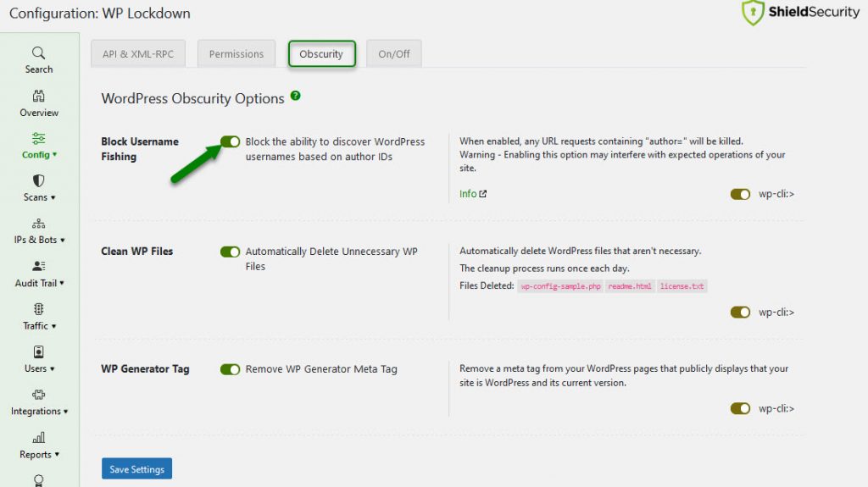Viewport: 868px width, 487px height.
Task: Go to Overview binoculars icon
Action: [x=38, y=96]
